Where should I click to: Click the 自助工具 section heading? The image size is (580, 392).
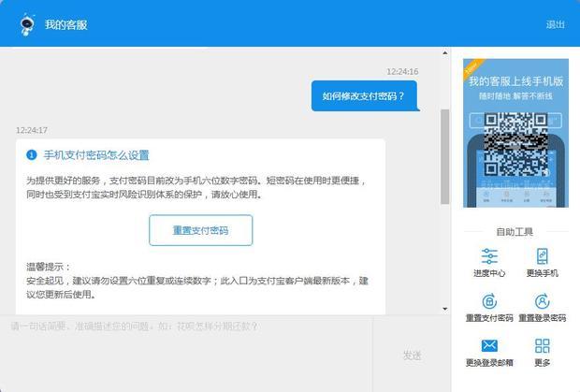515,232
